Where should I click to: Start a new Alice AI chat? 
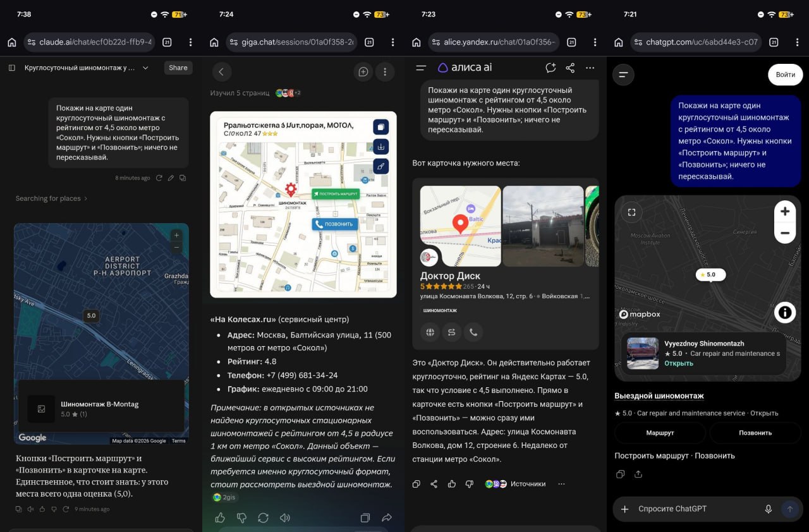[x=550, y=68]
